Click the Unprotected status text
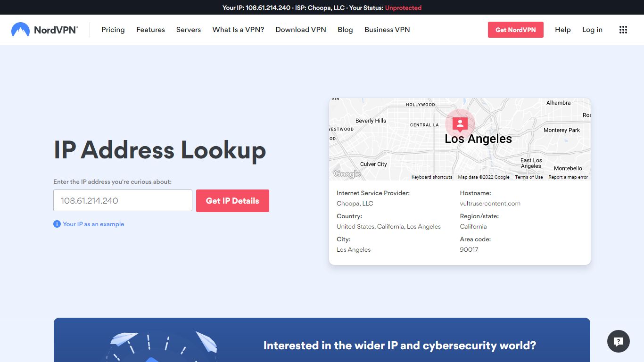 tap(403, 8)
